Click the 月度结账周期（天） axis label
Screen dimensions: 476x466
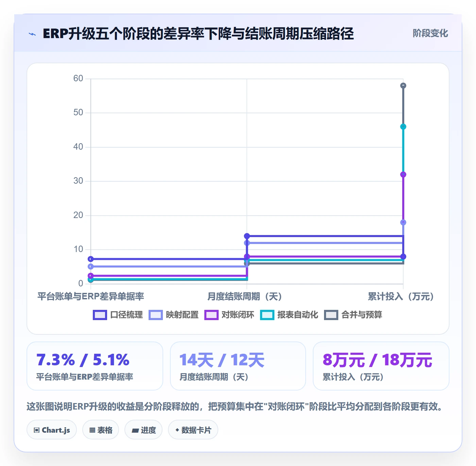tap(245, 297)
